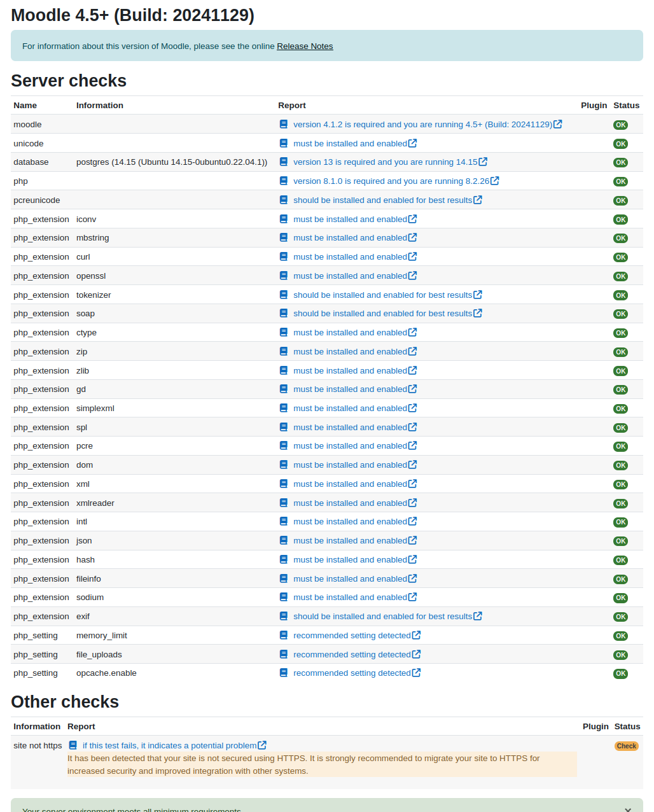Click the Server checks Status column header

626,106
